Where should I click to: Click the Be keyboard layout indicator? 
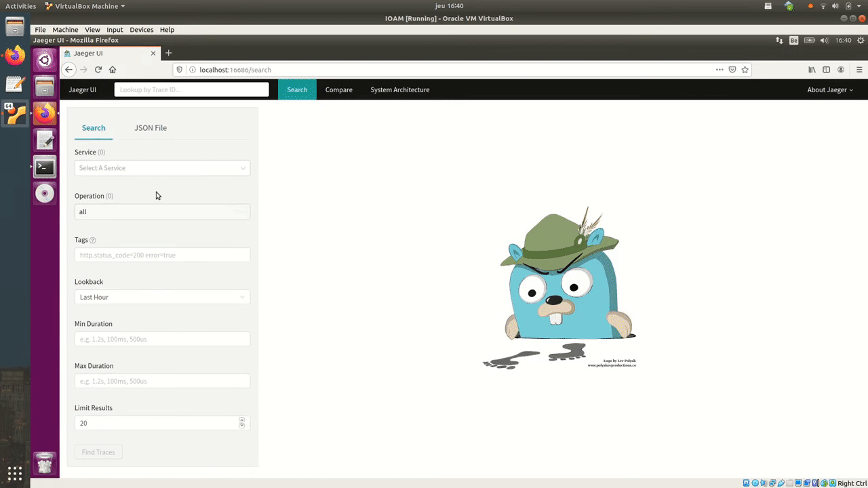point(794,40)
